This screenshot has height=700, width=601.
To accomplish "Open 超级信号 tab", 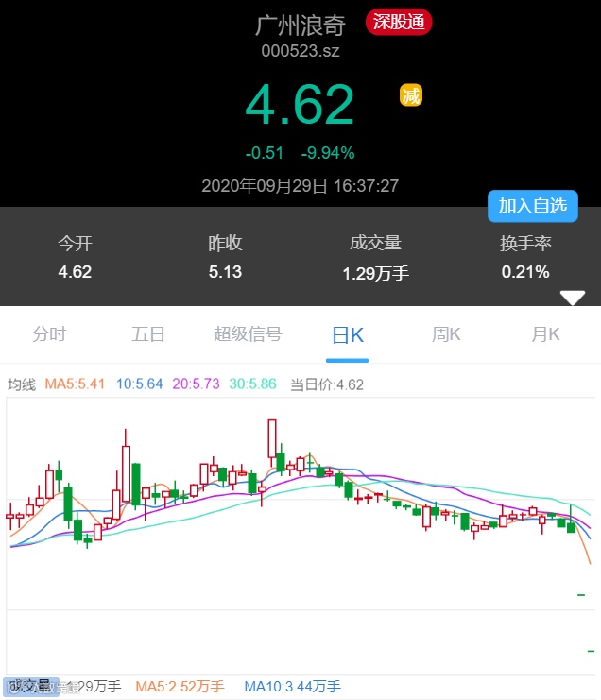I will (248, 333).
